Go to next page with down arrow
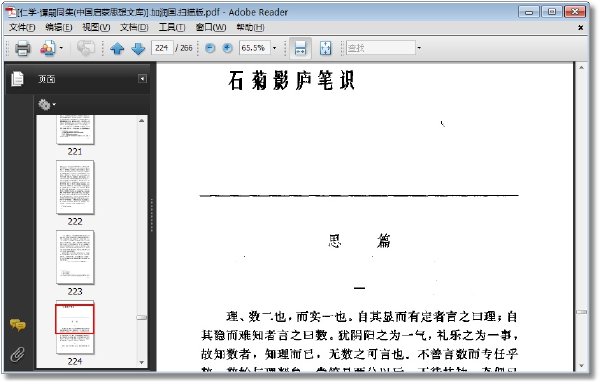Image resolution: width=600 pixels, height=384 pixels. pos(138,49)
